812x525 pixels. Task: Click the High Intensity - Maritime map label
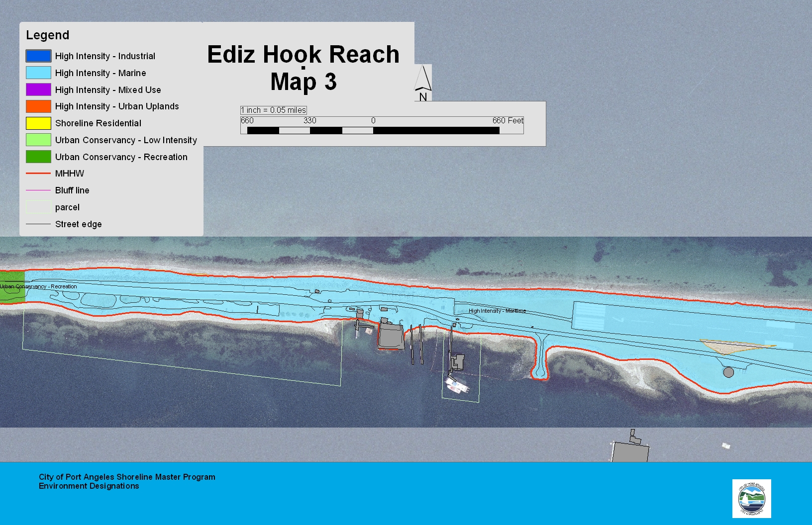tap(498, 310)
